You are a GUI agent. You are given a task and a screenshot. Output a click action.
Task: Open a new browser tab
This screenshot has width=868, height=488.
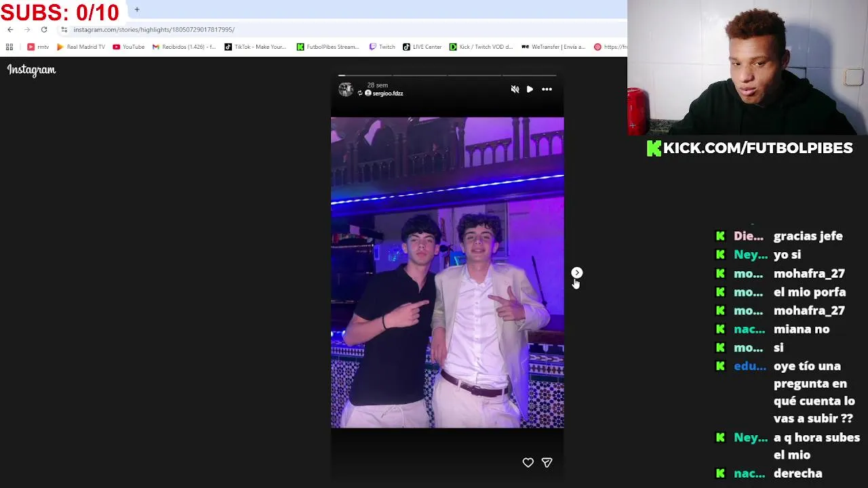point(137,9)
